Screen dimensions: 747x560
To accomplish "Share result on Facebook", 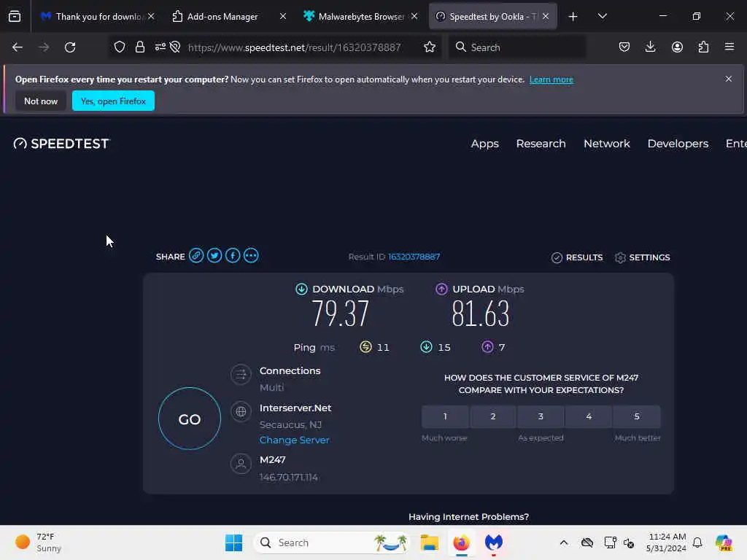I will [233, 256].
